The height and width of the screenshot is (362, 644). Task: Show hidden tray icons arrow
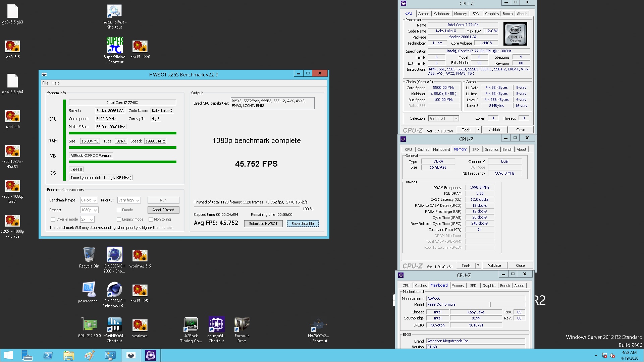(x=596, y=355)
